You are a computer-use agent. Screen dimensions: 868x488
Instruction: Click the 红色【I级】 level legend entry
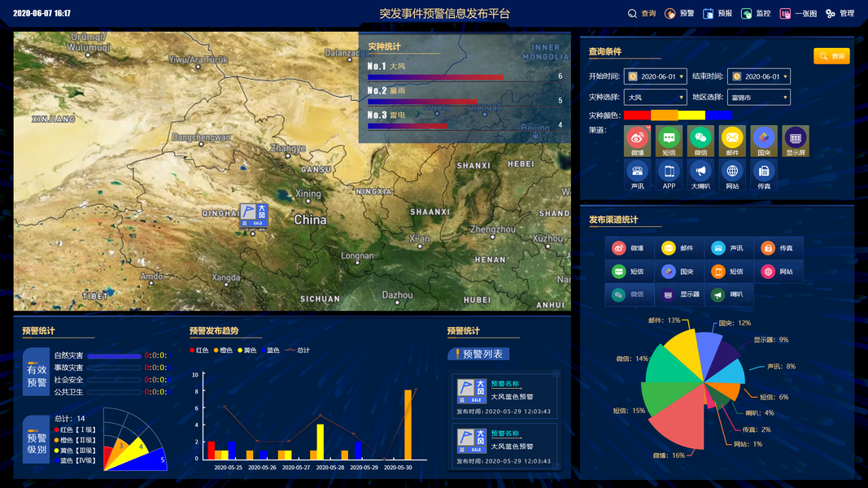(x=76, y=430)
